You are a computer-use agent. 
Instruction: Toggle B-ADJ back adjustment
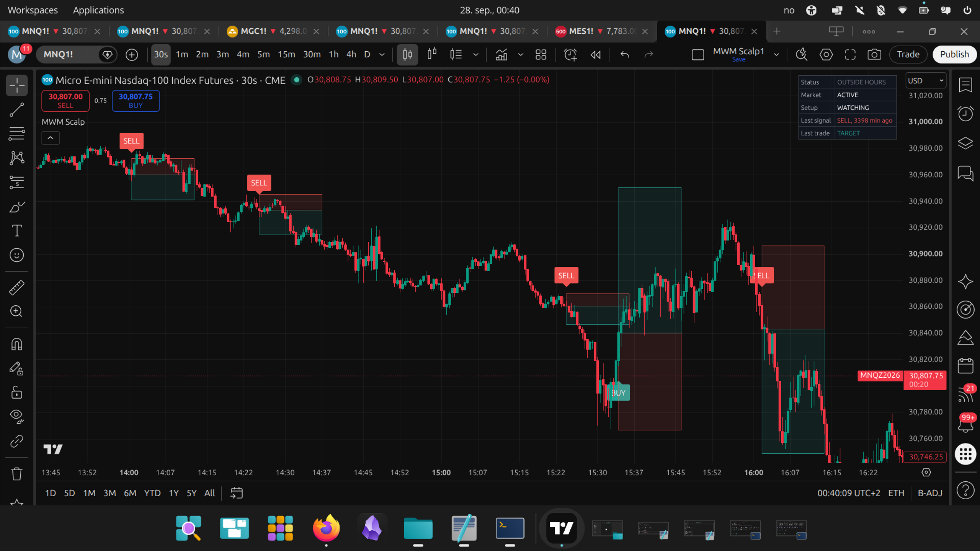[x=930, y=493]
